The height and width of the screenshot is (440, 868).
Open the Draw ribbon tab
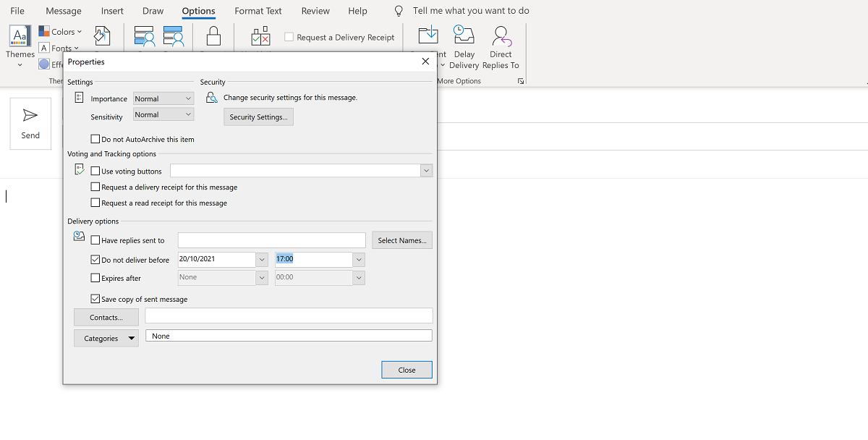point(153,11)
